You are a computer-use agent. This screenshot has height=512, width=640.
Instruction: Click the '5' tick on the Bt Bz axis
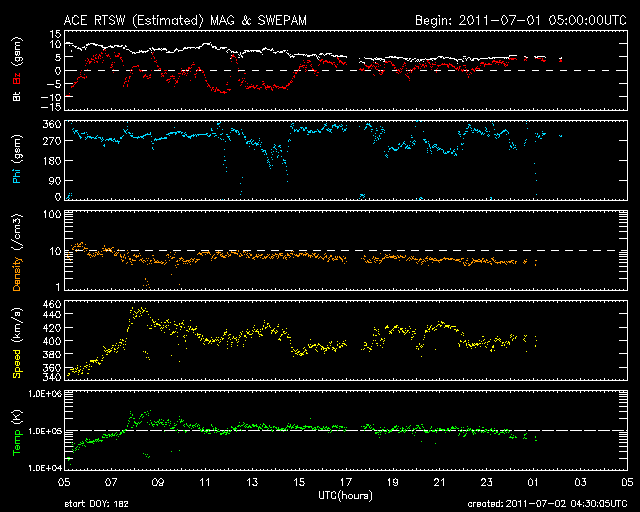(x=58, y=58)
